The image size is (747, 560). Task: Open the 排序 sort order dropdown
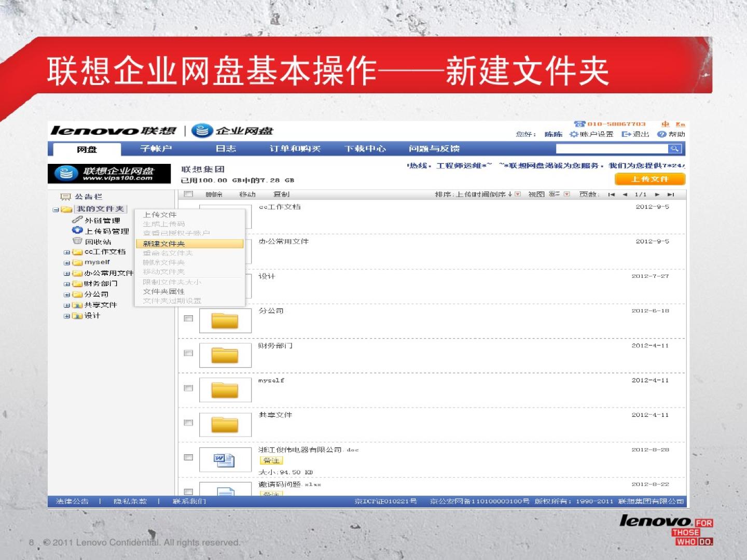(517, 194)
